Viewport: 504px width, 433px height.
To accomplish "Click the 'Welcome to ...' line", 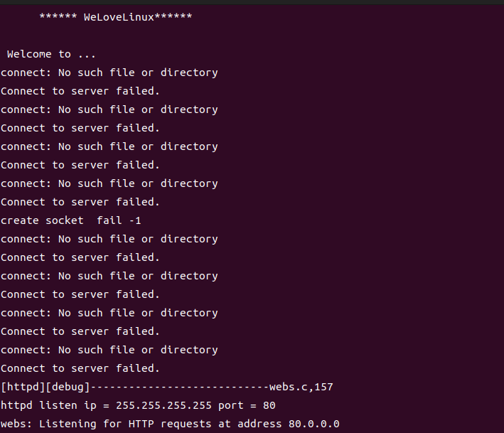I will [x=51, y=54].
